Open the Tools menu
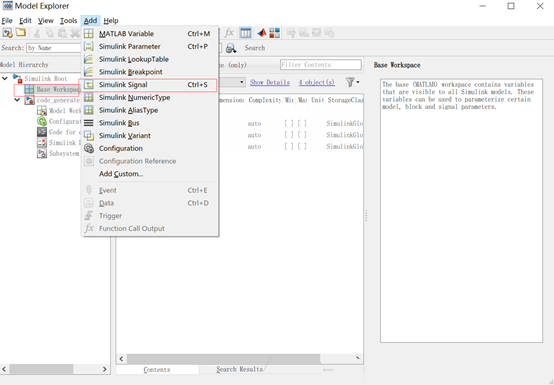The width and height of the screenshot is (554, 385). pos(68,20)
